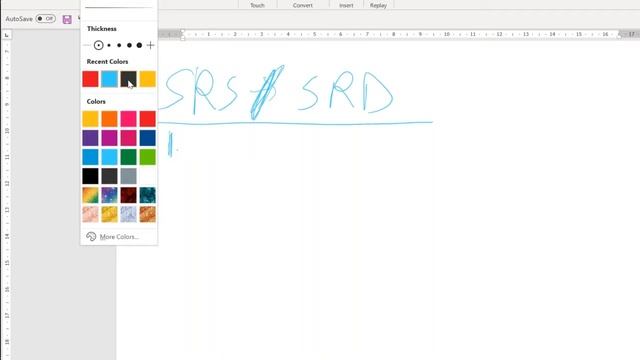Click the purple Save icon

click(67, 19)
